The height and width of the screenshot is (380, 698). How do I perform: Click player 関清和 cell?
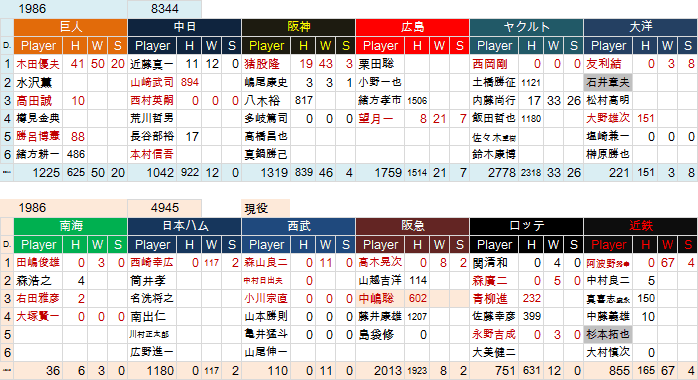pos(494,263)
